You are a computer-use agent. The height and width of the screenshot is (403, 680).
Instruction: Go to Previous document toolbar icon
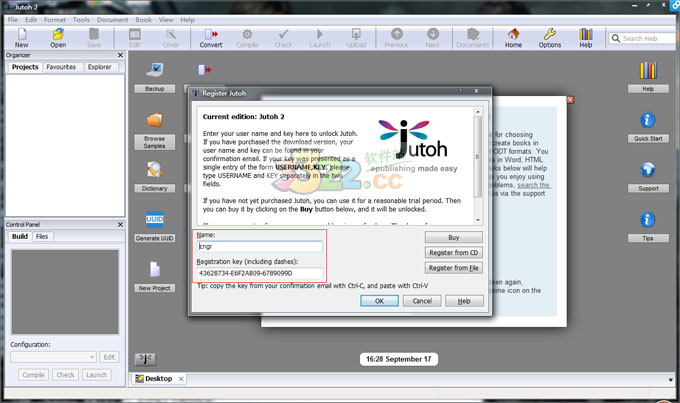coord(396,38)
